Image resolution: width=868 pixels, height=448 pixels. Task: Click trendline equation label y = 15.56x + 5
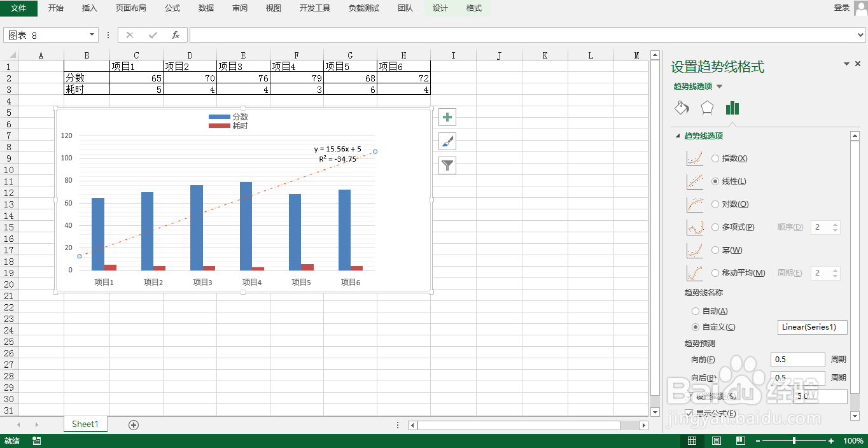337,149
